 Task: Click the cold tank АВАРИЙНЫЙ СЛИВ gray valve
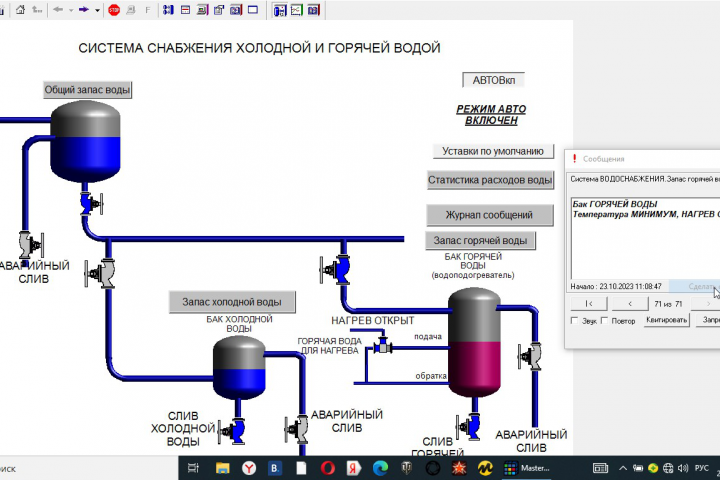297,429
